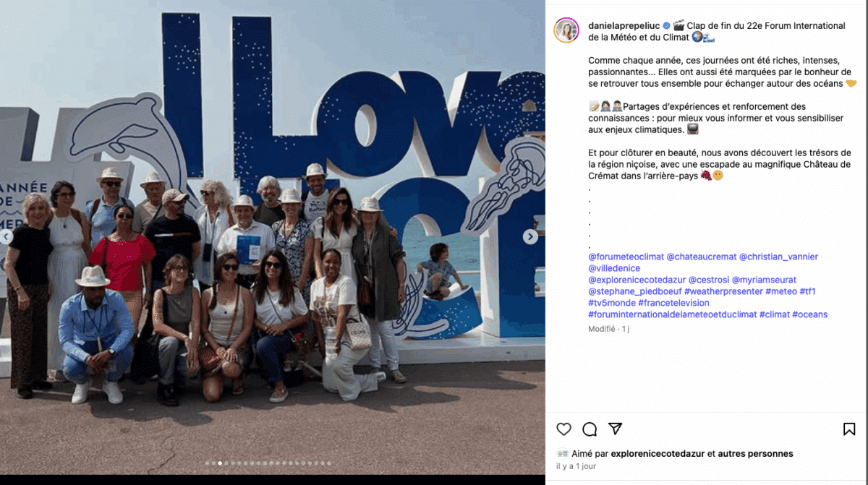Like the post with the heart icon
This screenshot has width=868, height=485.
[x=563, y=429]
